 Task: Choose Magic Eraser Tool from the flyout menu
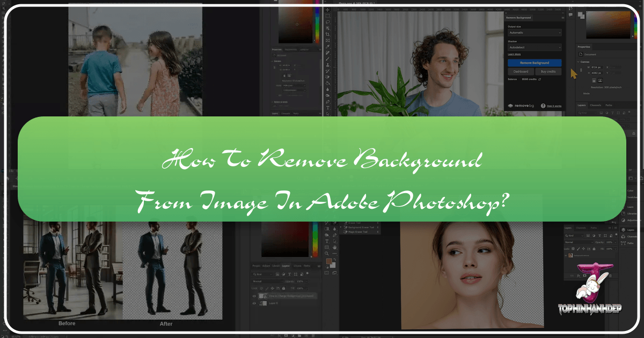coord(358,232)
